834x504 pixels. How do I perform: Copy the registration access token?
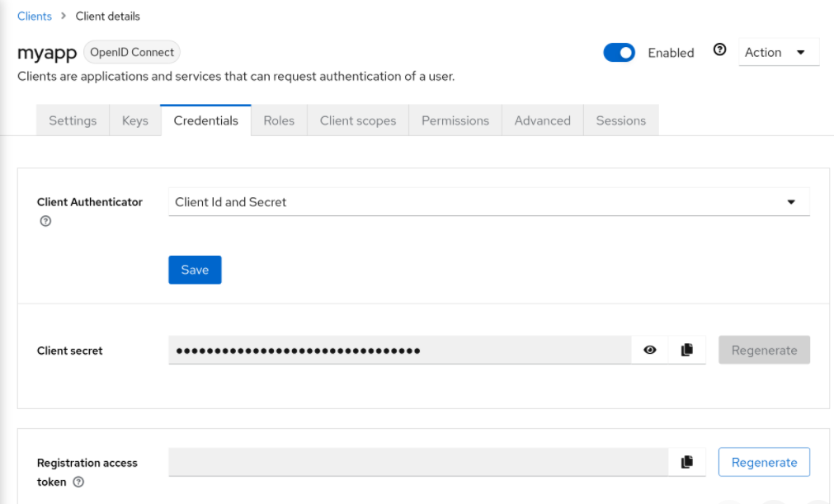tap(687, 461)
